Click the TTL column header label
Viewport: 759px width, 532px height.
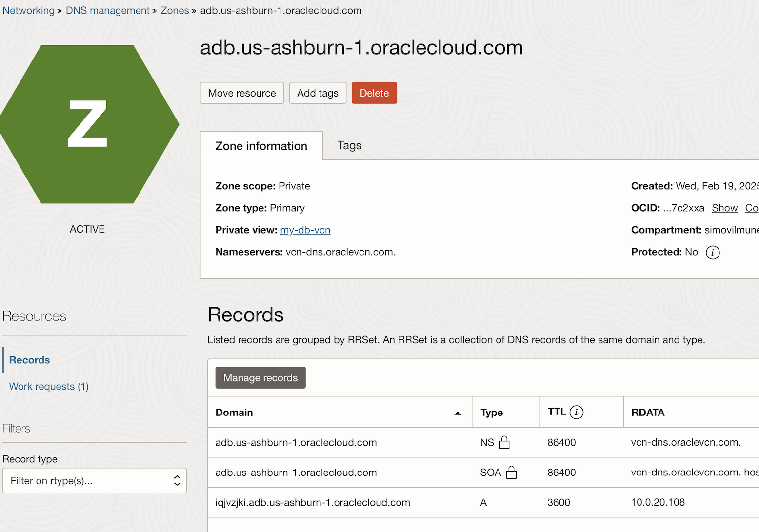(x=557, y=412)
